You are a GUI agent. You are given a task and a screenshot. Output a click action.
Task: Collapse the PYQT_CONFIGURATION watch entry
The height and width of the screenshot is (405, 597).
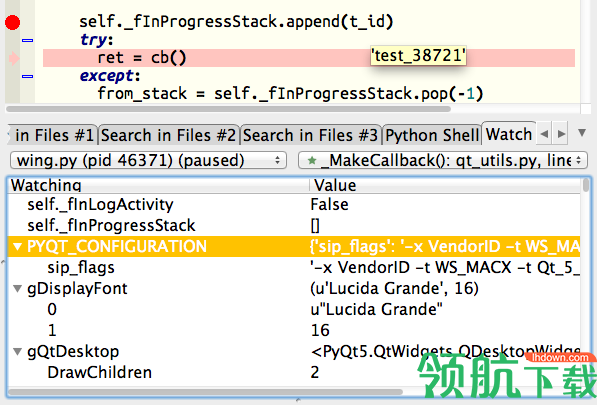[17, 247]
